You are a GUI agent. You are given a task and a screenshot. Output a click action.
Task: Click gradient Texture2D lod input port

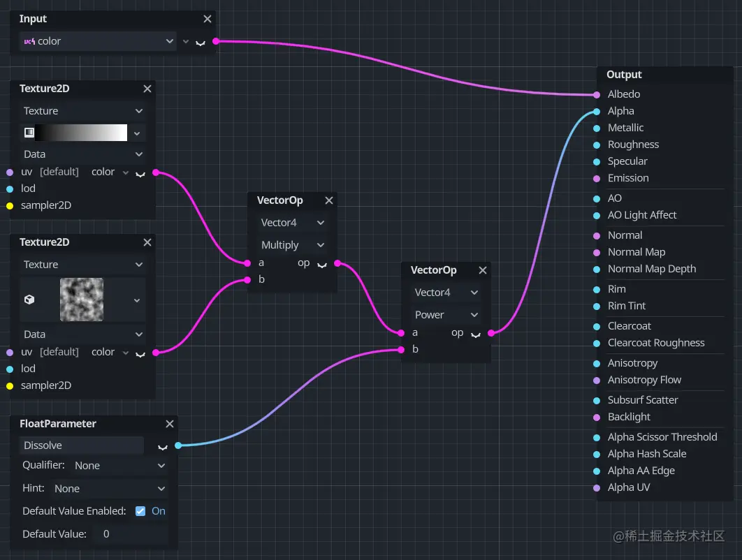(x=10, y=189)
